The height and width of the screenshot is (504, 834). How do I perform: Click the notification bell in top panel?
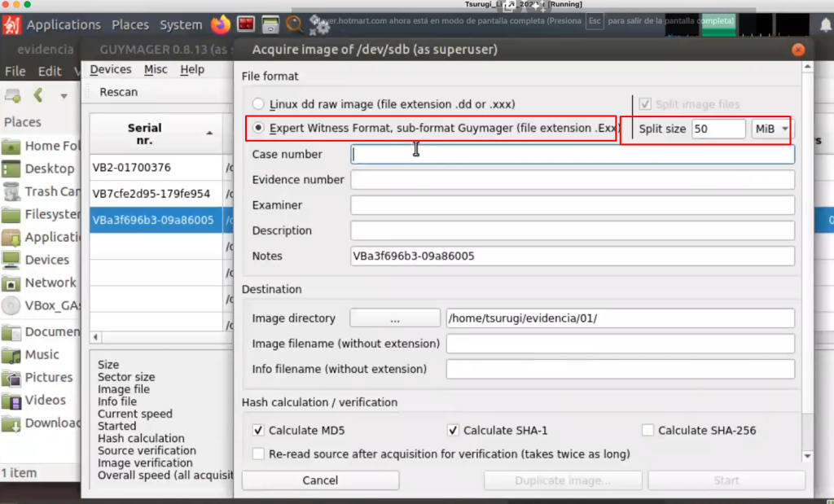click(826, 24)
